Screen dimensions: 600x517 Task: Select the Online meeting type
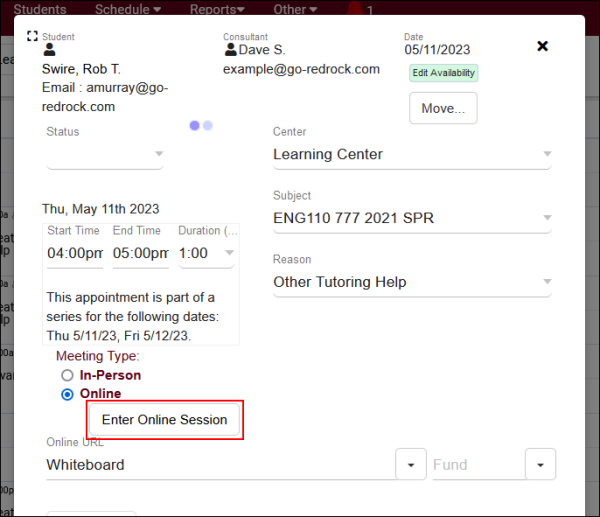click(x=67, y=394)
